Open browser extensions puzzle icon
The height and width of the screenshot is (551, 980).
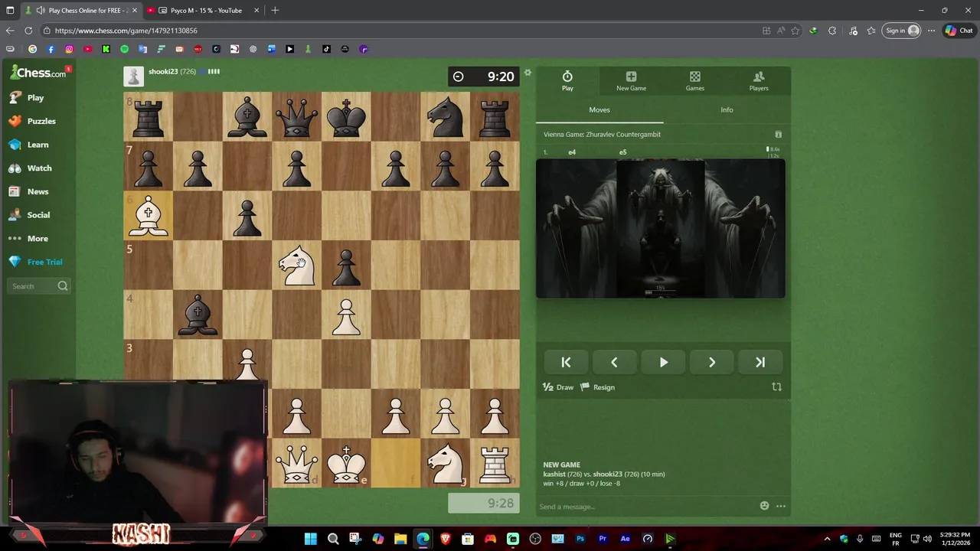pyautogui.click(x=832, y=31)
